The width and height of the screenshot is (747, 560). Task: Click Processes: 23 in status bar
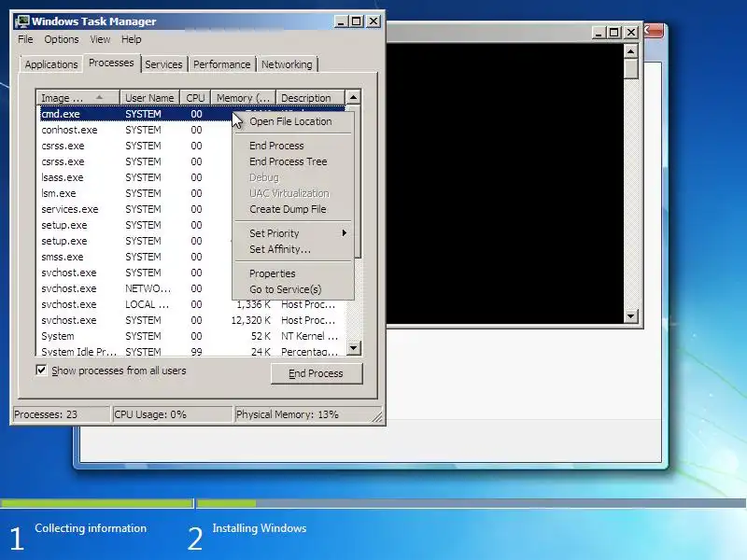[x=62, y=414]
